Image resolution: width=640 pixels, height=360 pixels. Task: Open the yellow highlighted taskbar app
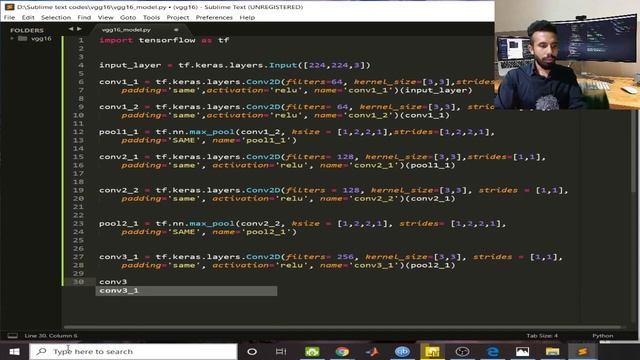pyautogui.click(x=432, y=351)
